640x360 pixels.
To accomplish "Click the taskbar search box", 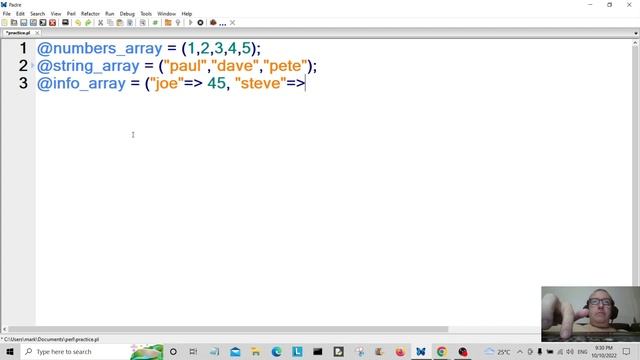I will coord(92,351).
